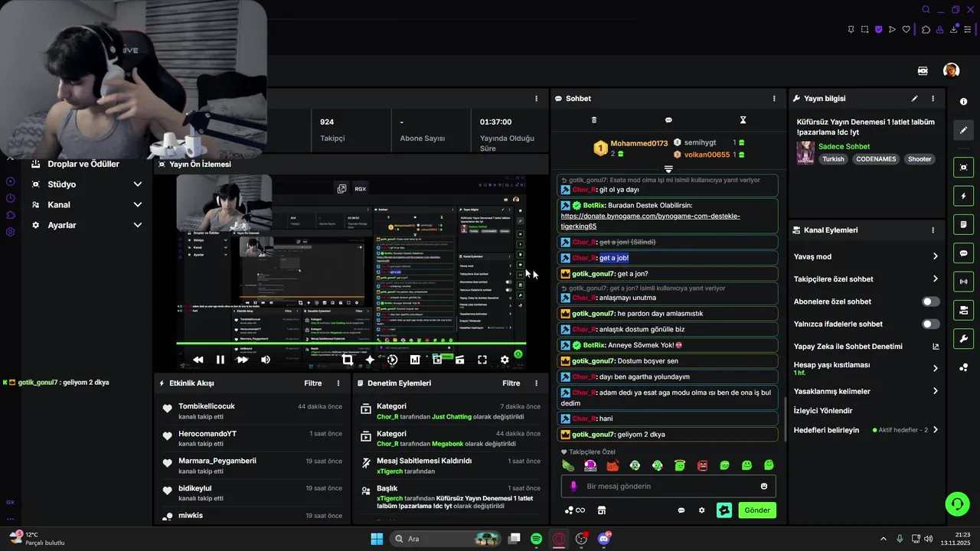Click the hourglass icon in chat toolbar
The image size is (980, 551).
click(743, 120)
